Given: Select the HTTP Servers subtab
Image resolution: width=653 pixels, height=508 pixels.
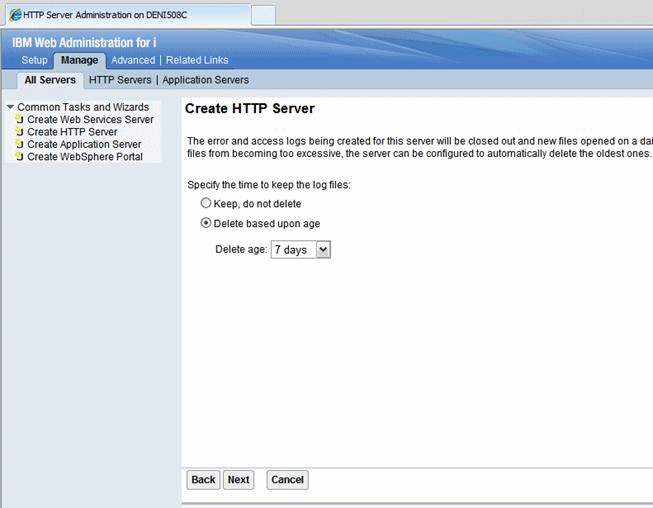Looking at the screenshot, I should click(120, 80).
